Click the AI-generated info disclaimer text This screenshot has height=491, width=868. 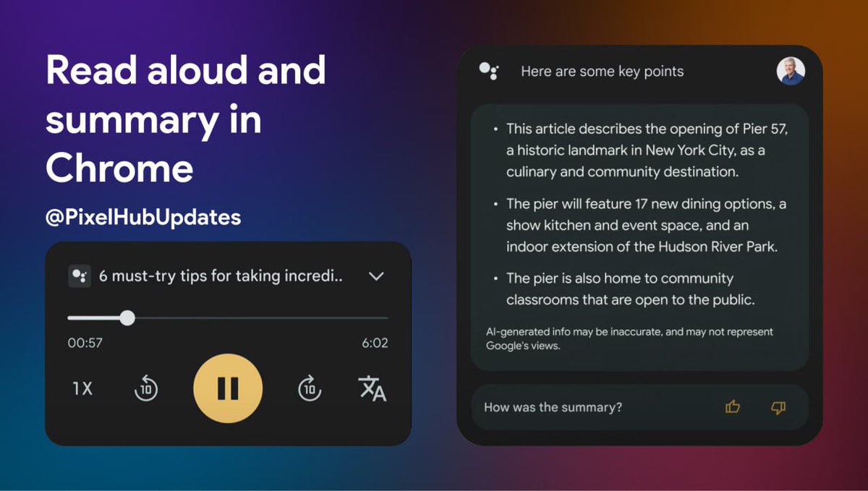point(629,338)
